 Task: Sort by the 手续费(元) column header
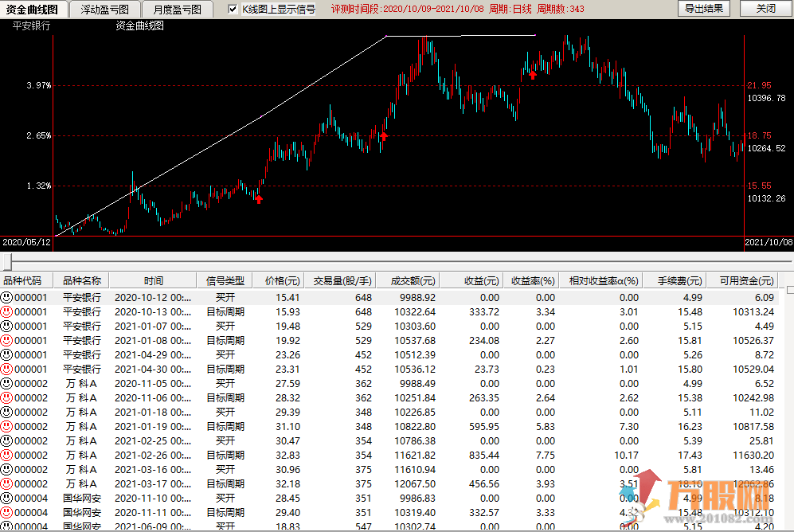[675, 280]
